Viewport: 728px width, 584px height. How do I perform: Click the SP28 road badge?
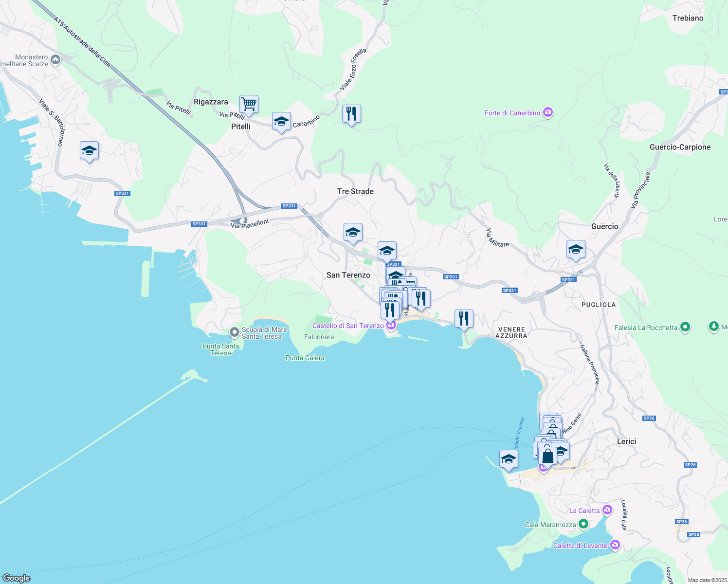693,534
